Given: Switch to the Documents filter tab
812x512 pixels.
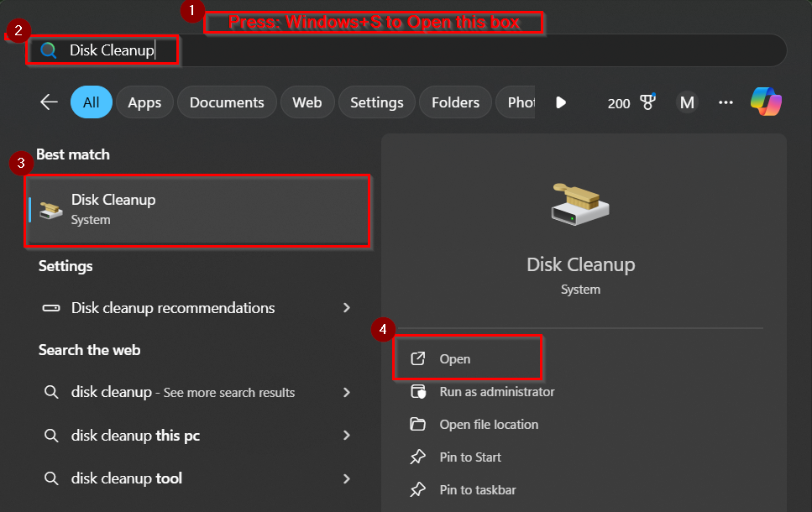Looking at the screenshot, I should [x=227, y=102].
